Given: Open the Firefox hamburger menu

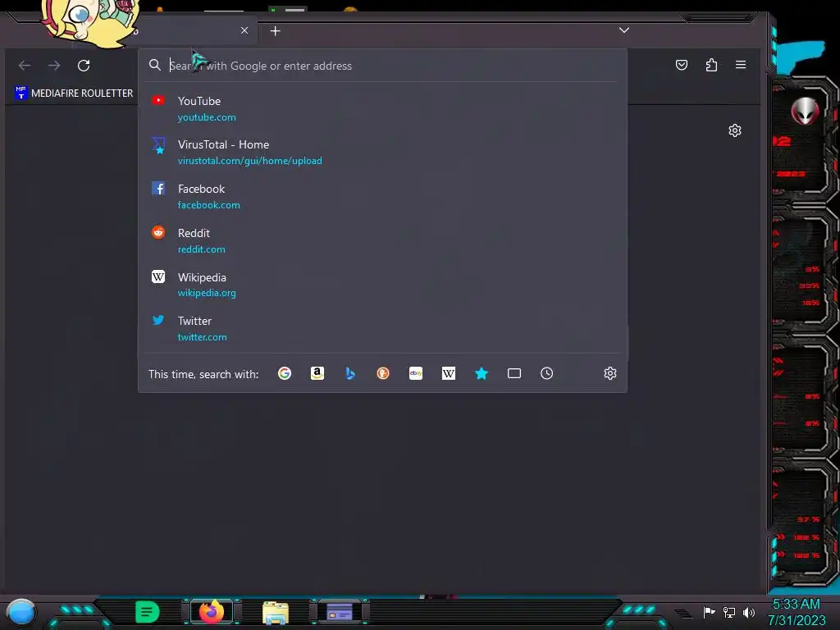Looking at the screenshot, I should (x=741, y=65).
